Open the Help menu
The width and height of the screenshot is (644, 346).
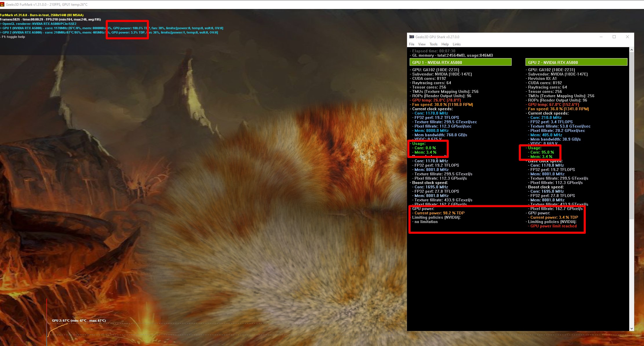coord(445,44)
